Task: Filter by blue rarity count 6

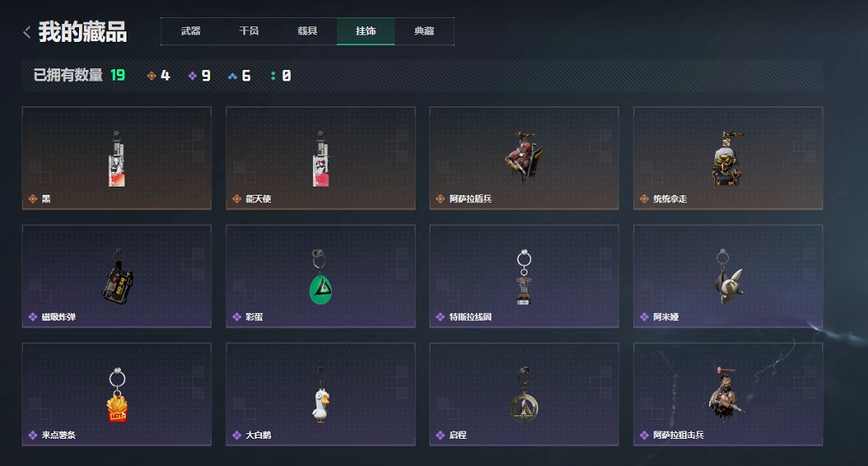Action: 240,76
